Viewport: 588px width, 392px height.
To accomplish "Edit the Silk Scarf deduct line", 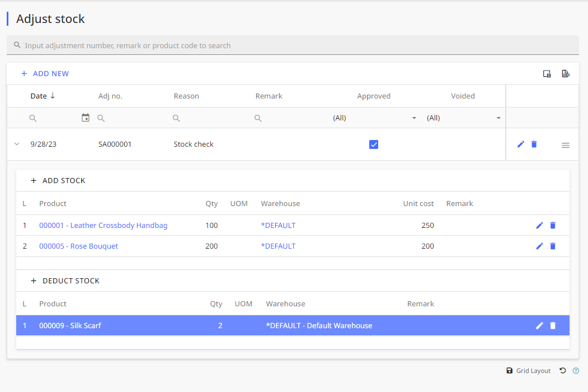I will point(540,325).
